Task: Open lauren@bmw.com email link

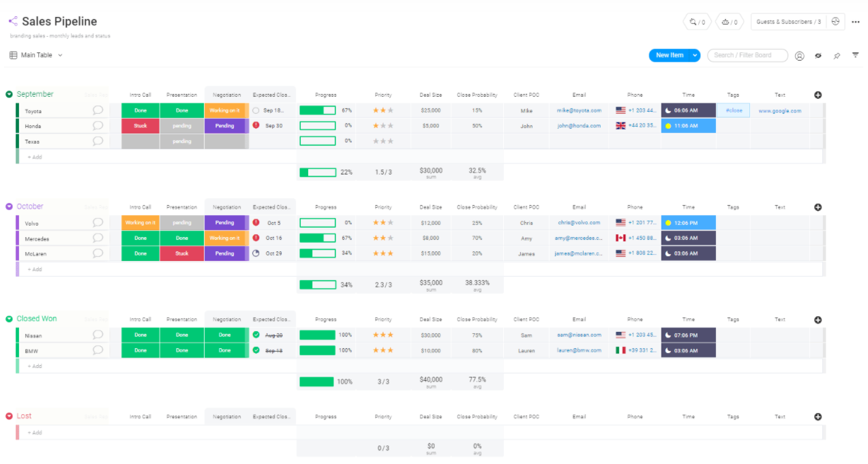Action: point(579,350)
